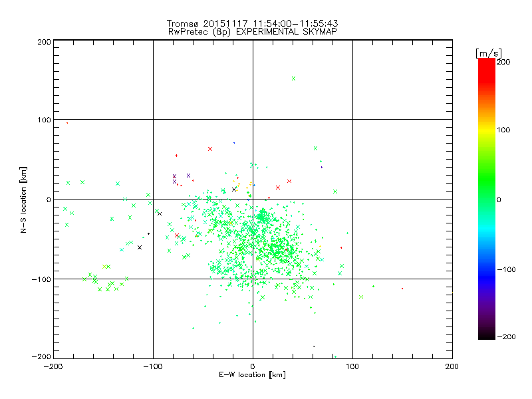Click the y-axis tick label '100'

point(44,120)
